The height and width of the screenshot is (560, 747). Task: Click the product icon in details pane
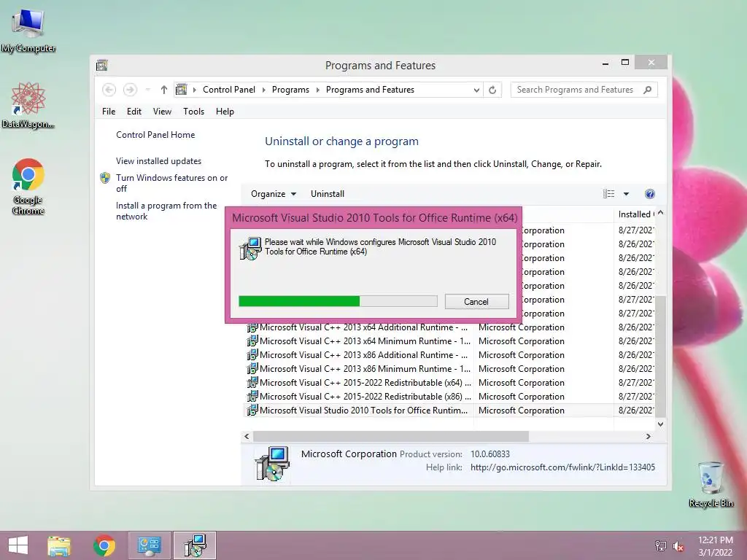pos(272,464)
